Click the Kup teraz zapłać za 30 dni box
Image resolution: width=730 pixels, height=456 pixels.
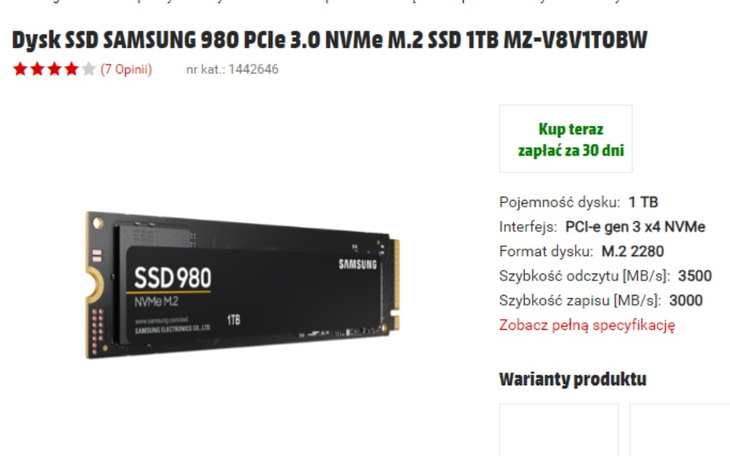(566, 139)
